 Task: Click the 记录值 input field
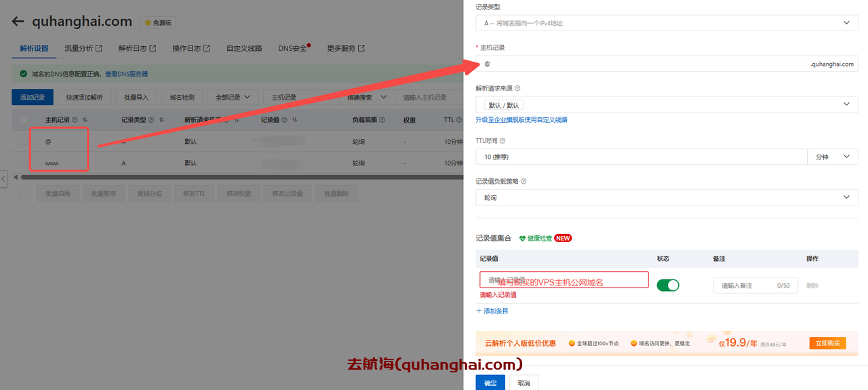click(564, 279)
